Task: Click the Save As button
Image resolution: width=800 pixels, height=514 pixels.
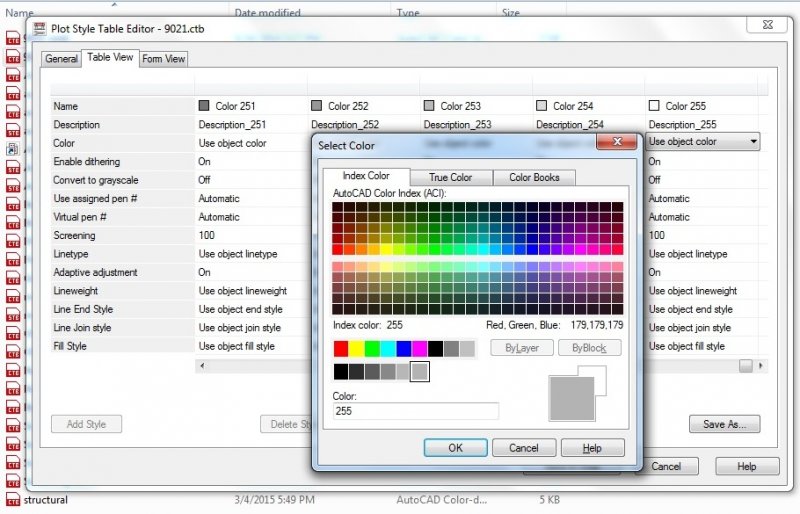Action: [x=724, y=424]
